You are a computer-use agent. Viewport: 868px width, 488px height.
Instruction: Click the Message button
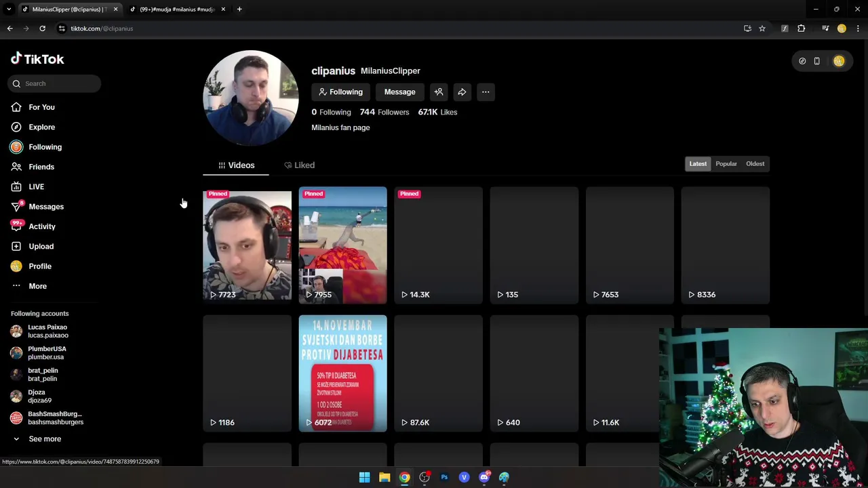point(399,91)
